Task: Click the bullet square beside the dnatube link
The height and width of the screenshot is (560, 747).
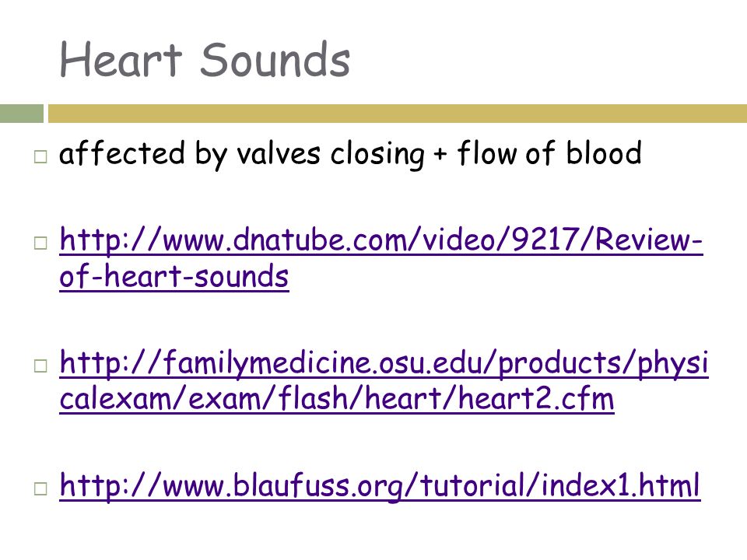Action: [40, 243]
